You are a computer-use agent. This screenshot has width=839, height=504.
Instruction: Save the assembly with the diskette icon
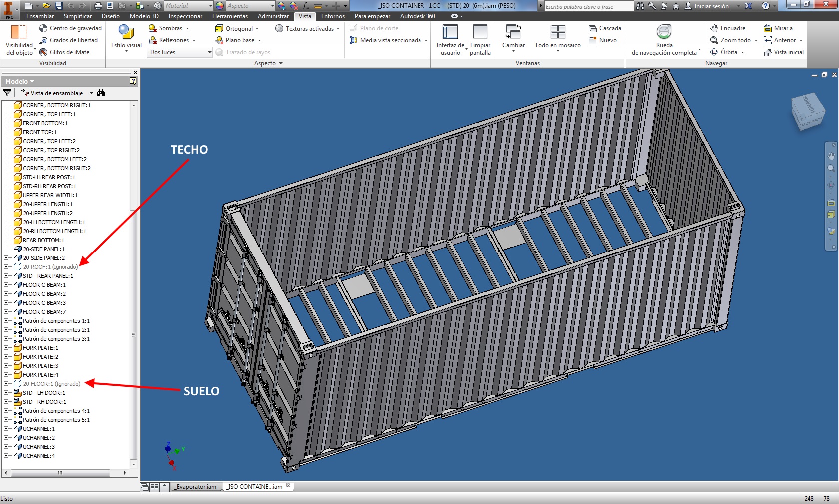tap(58, 6)
